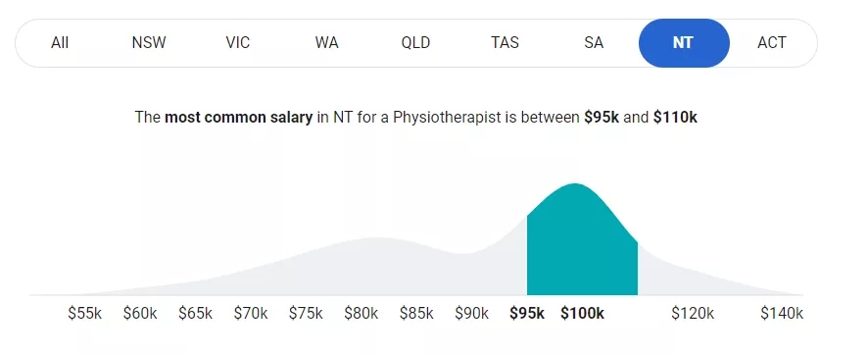Open the WA salary tab

pyautogui.click(x=326, y=43)
